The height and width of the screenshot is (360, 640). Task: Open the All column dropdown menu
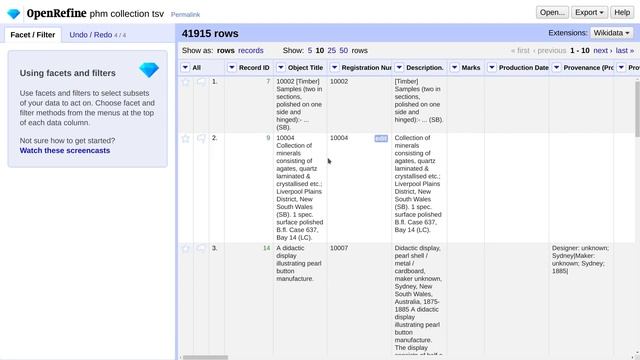[x=185, y=67]
